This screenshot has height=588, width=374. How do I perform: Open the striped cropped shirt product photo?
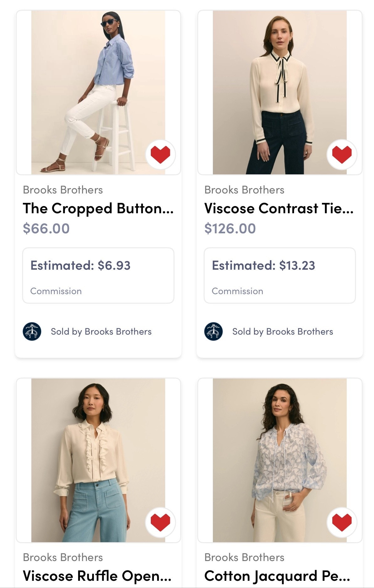(98, 93)
